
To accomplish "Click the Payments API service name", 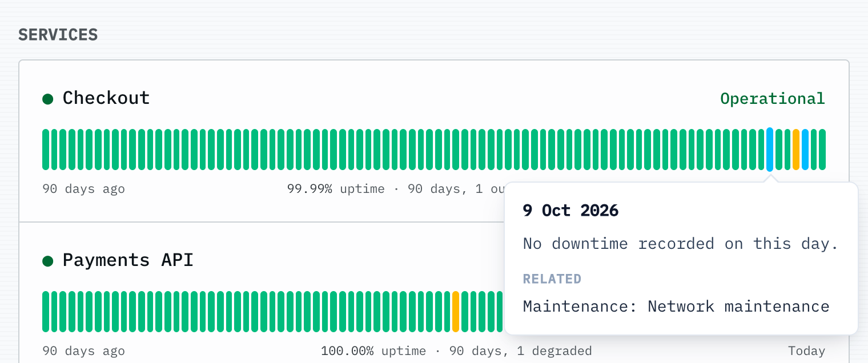I will point(128,260).
